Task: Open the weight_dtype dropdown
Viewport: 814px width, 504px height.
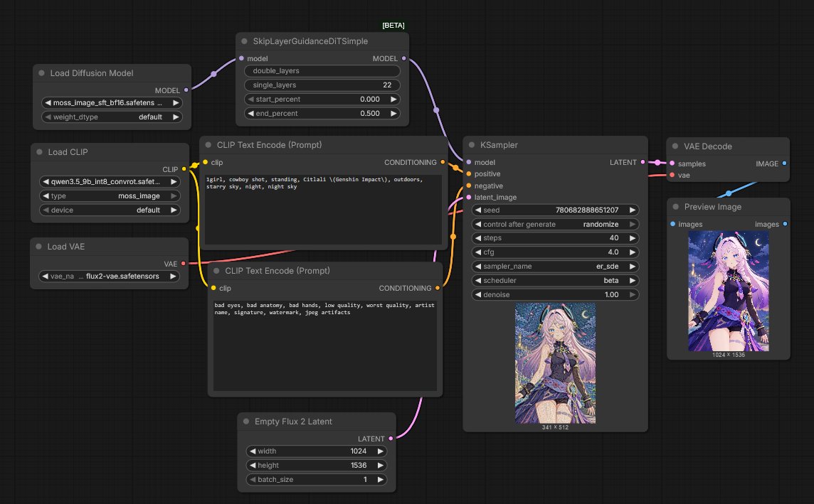Action: (112, 117)
